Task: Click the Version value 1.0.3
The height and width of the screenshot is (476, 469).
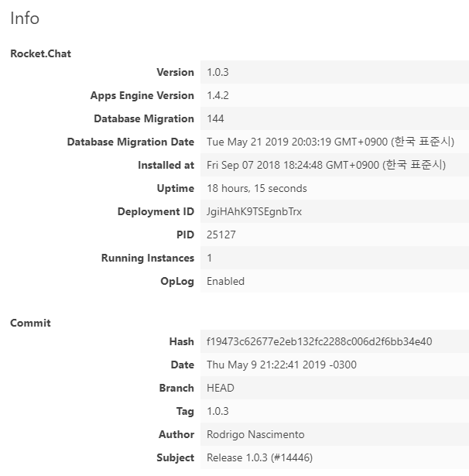Action: point(217,72)
